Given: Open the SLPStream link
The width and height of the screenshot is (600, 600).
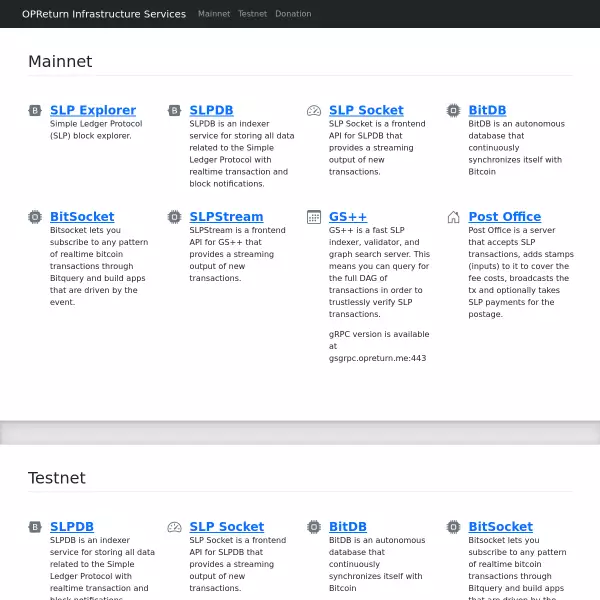Looking at the screenshot, I should 226,217.
